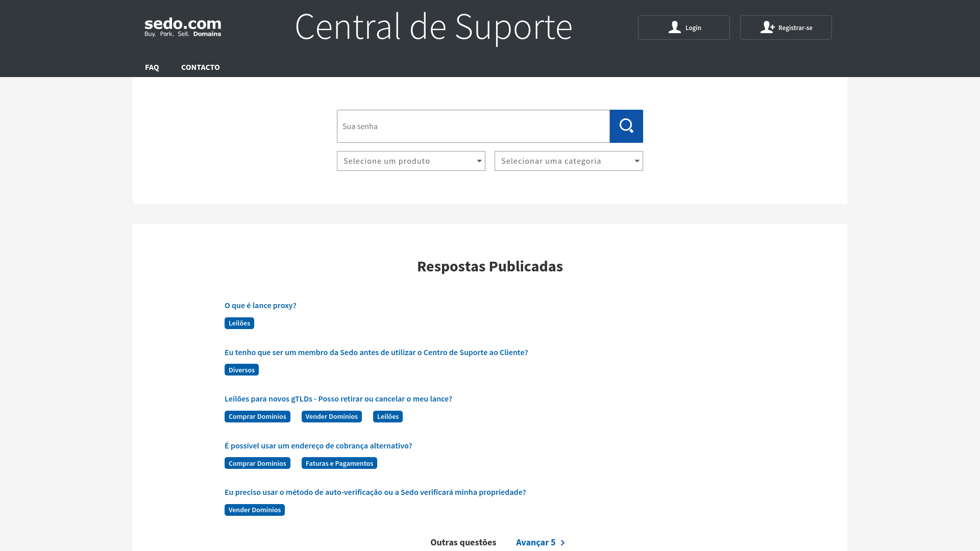
Task: Click the Faturas e Pagamentos tag
Action: point(339,463)
